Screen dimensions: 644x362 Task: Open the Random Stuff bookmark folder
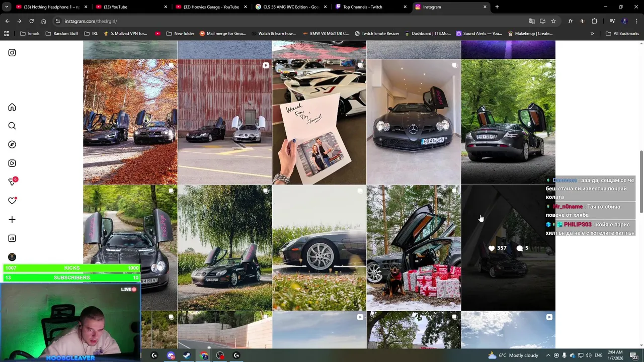[x=62, y=34]
